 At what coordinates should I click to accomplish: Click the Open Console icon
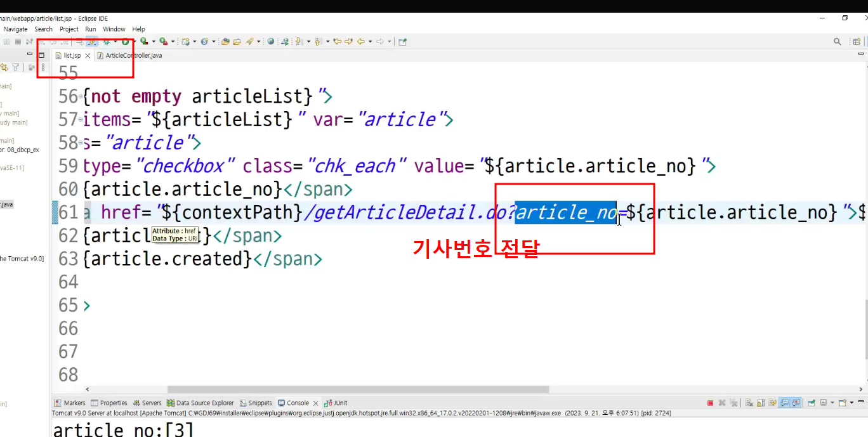842,403
